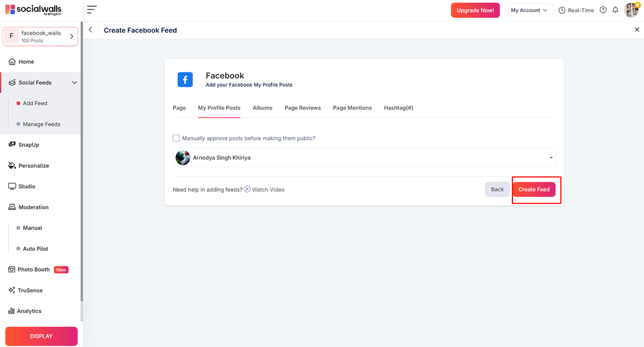Open the facebook_walls wall switcher arrow

tap(72, 36)
